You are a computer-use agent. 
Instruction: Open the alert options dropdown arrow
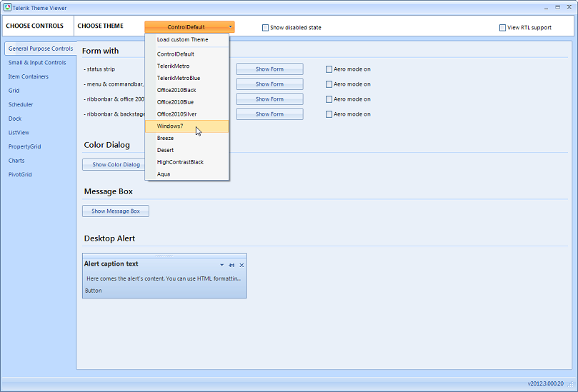tap(222, 265)
